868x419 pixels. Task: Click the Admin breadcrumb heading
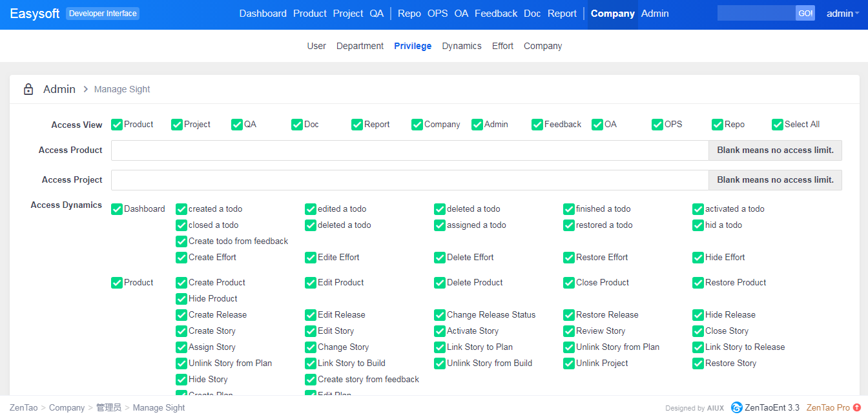point(59,90)
